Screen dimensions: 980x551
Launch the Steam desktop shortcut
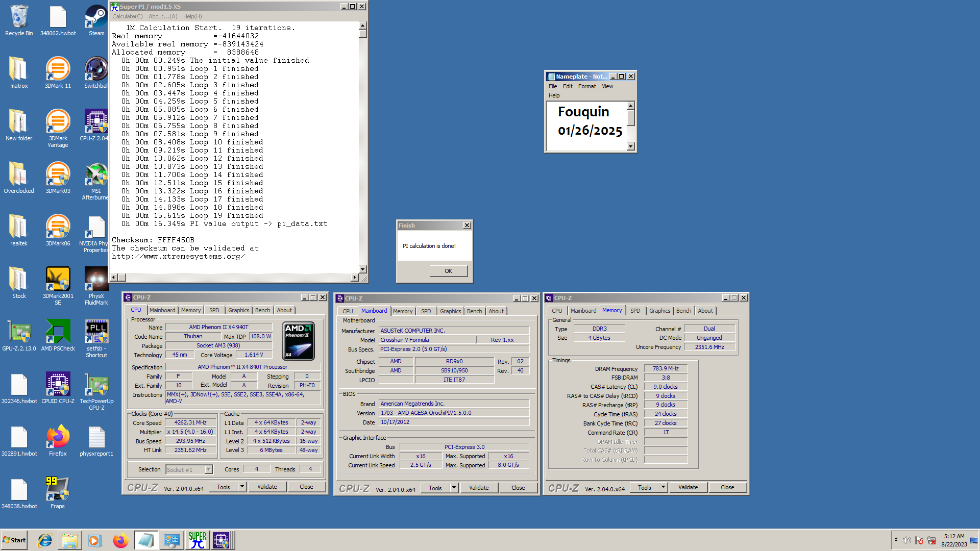click(x=96, y=20)
